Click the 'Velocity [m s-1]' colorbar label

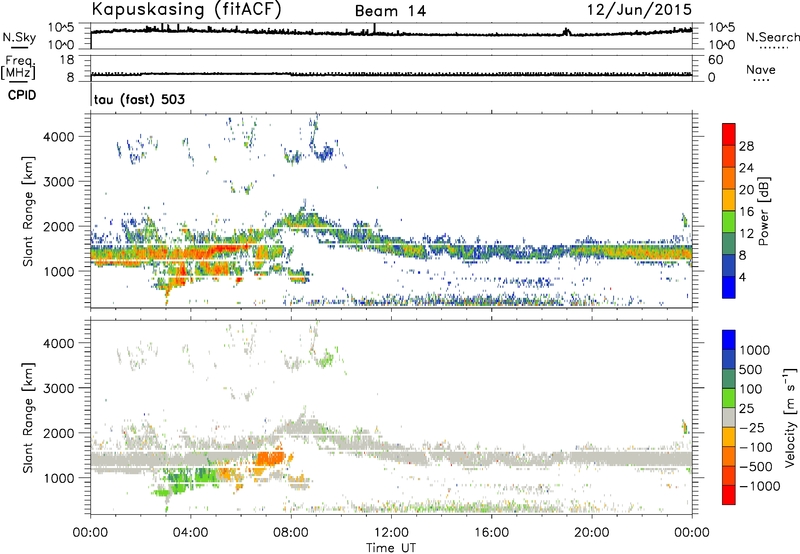[790, 417]
